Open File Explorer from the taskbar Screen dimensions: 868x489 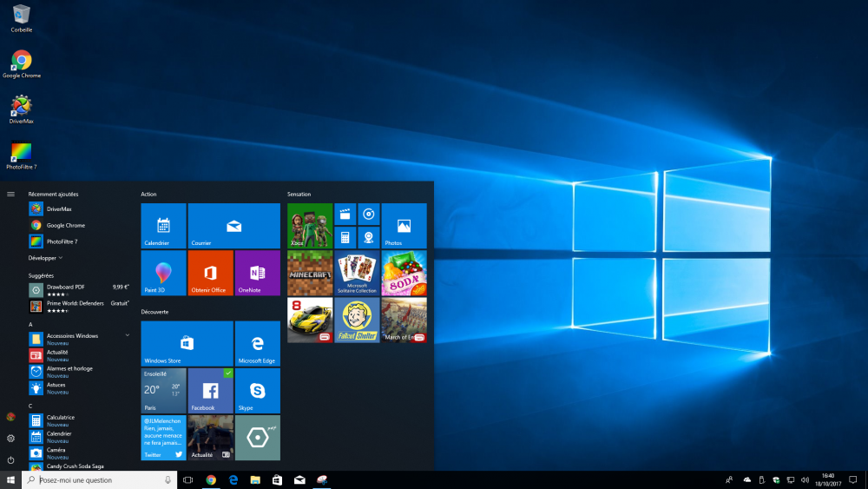pos(255,479)
